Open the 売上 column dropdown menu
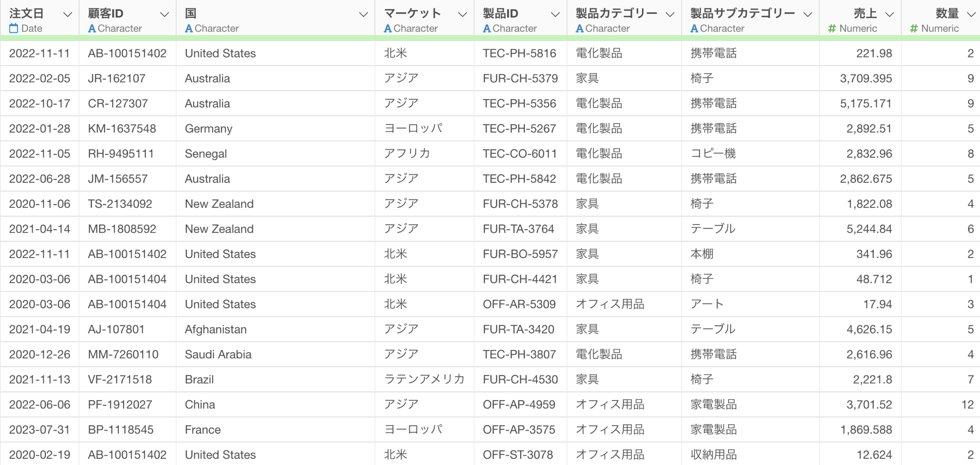 pyautogui.click(x=890, y=15)
